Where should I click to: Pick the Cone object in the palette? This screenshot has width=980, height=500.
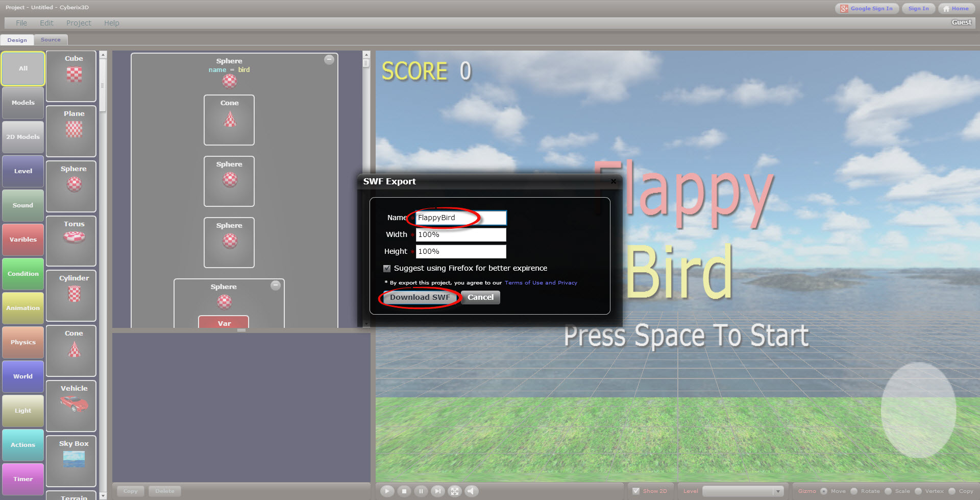pos(71,351)
